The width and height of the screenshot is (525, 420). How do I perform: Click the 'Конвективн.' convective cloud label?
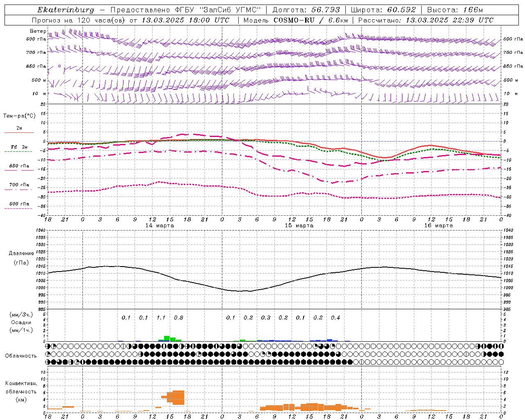pos(21,383)
